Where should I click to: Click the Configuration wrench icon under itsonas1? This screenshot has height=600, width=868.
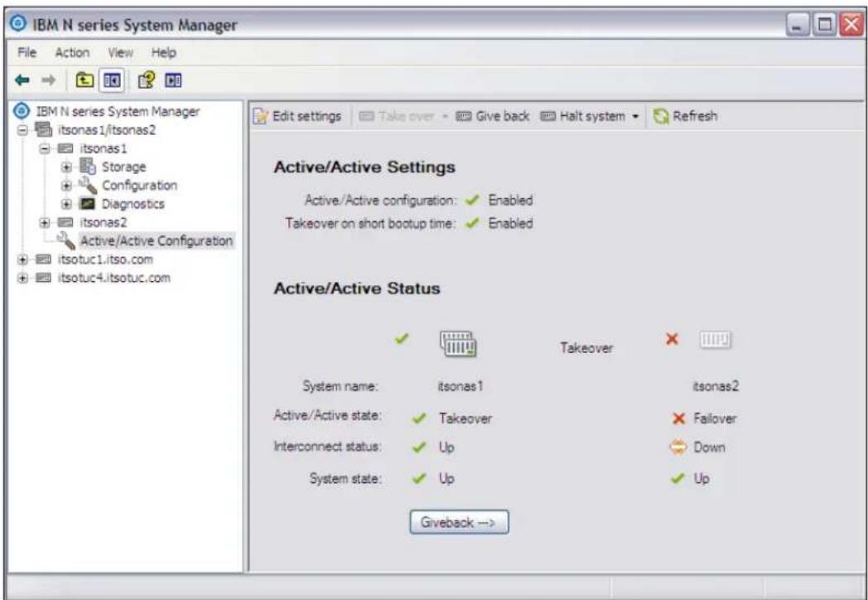88,185
